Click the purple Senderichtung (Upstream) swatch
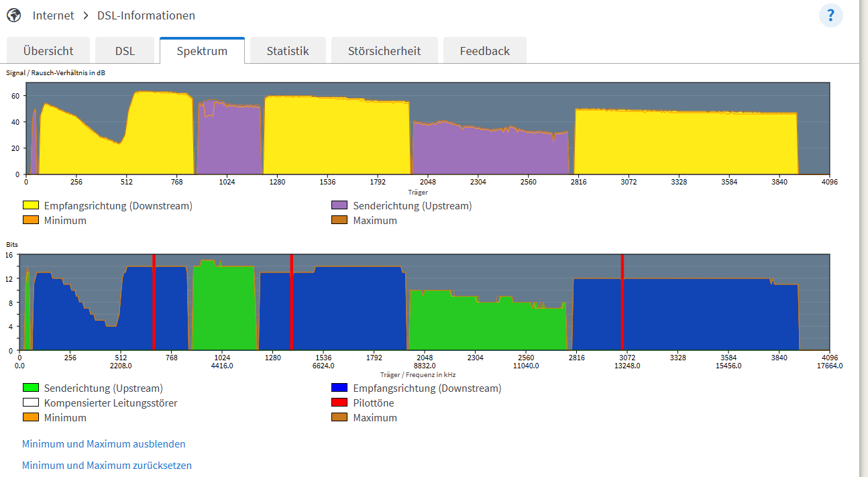 point(340,206)
